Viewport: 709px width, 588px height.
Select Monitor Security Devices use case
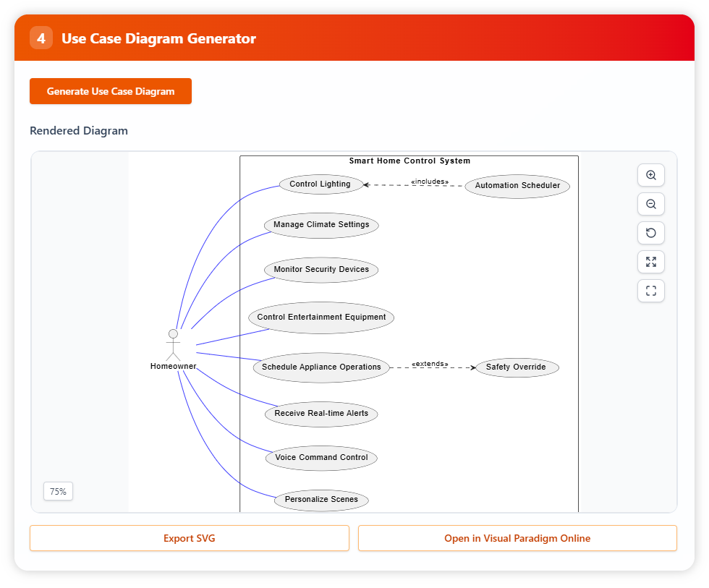(321, 270)
